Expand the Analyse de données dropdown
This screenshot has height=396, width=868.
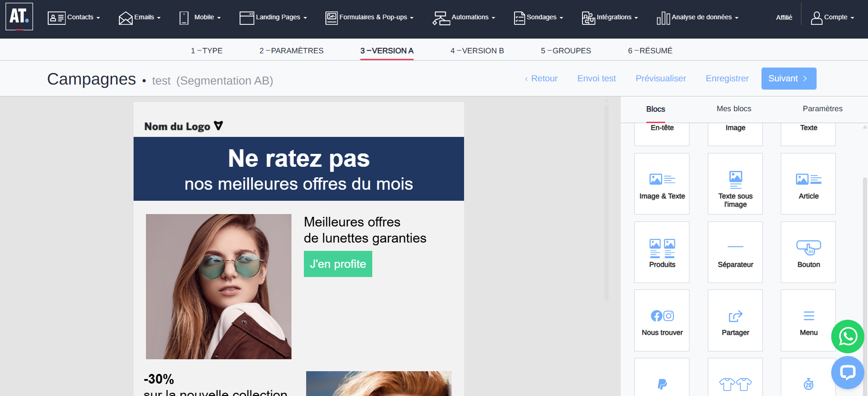click(x=737, y=18)
